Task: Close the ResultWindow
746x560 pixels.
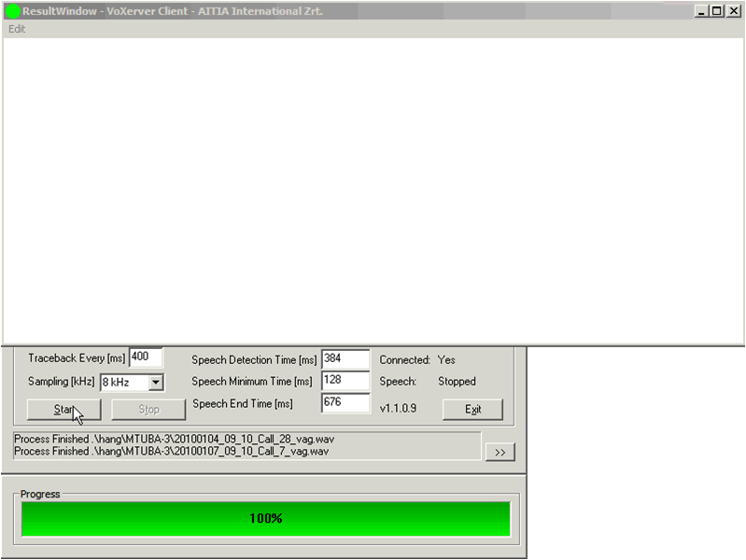Action: point(733,11)
